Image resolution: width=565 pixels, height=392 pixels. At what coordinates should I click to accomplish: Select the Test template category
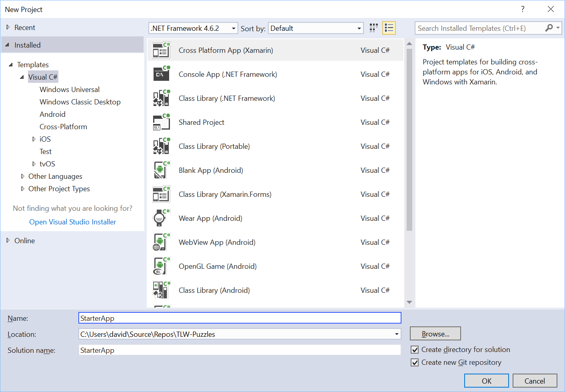tap(46, 152)
